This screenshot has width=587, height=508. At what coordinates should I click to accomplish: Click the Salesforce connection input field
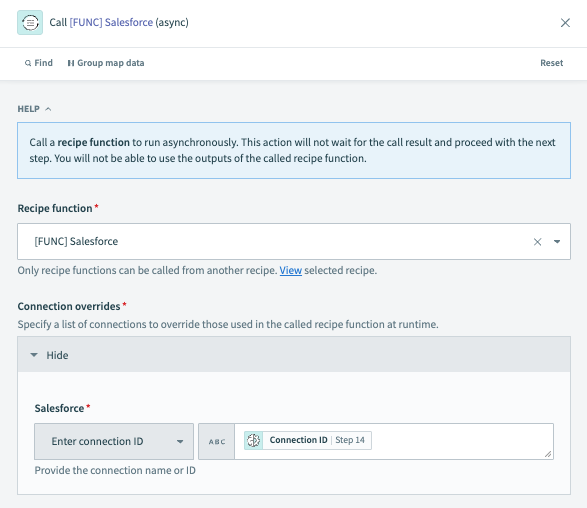coord(394,441)
